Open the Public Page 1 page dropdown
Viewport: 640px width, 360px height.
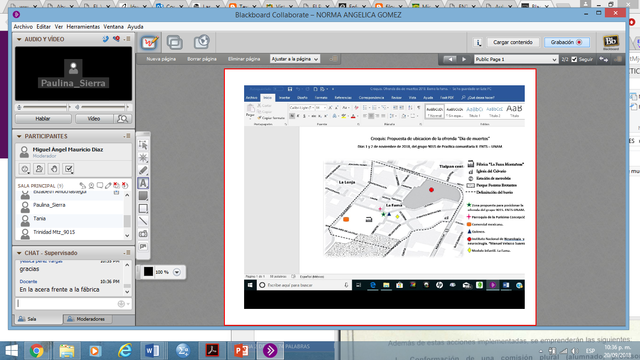tap(516, 60)
